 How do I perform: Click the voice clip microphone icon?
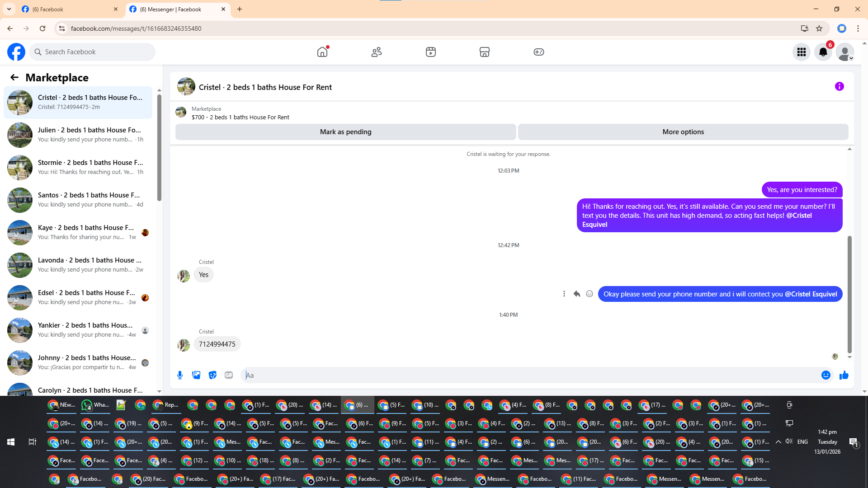(x=180, y=375)
